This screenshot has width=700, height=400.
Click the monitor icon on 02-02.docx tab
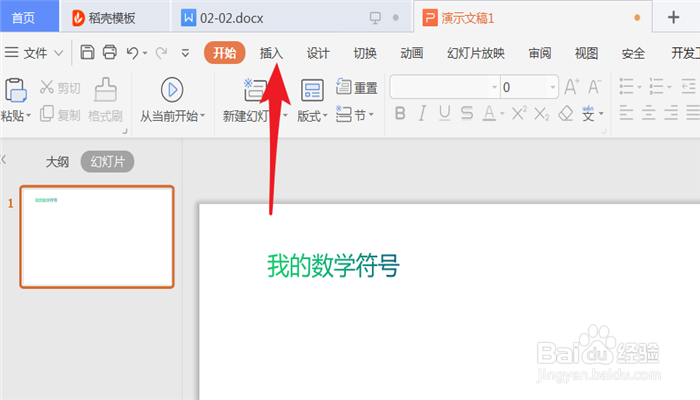click(x=375, y=18)
